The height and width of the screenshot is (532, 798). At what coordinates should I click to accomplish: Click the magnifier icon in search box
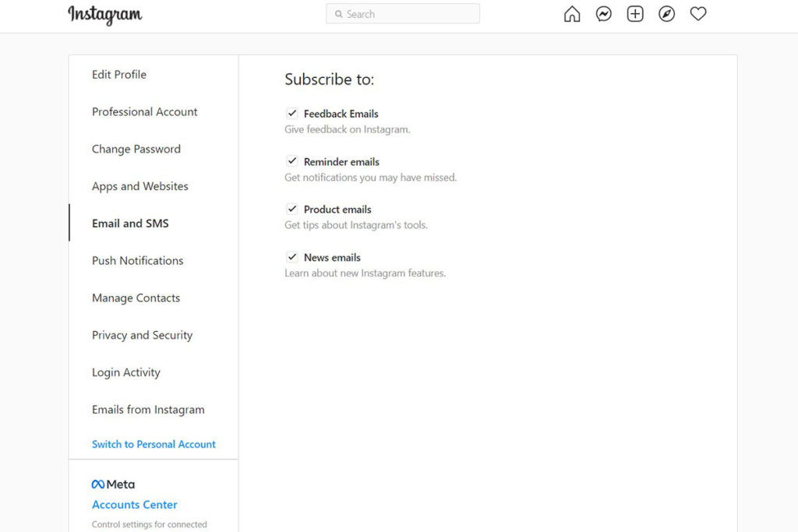pos(338,14)
